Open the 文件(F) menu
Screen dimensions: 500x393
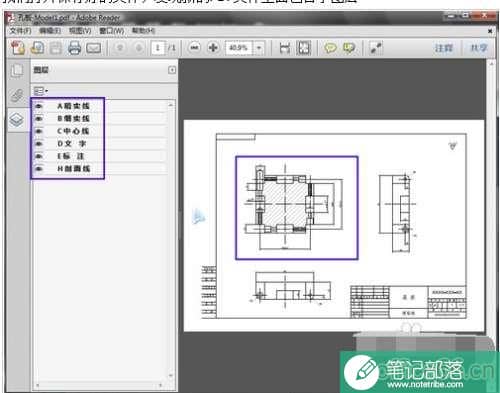(20, 31)
